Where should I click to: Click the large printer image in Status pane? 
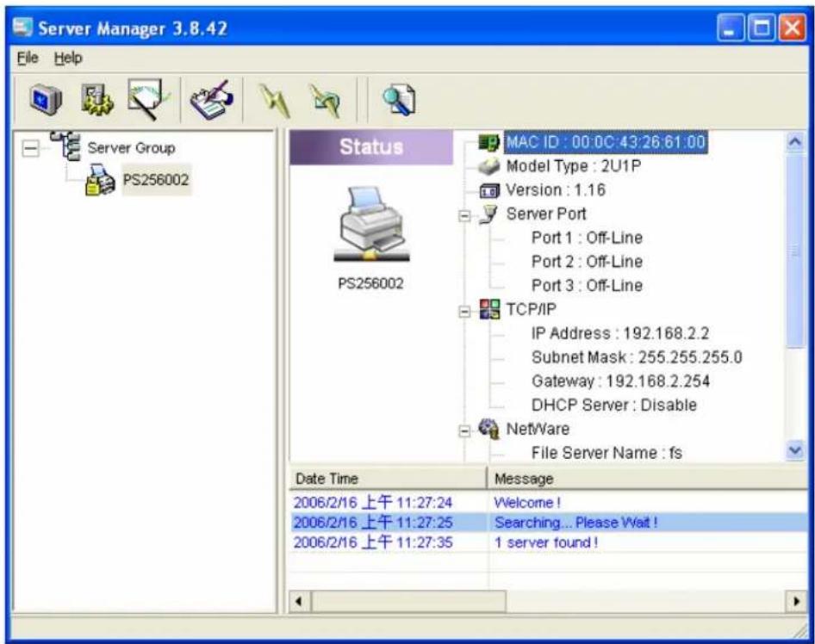371,225
